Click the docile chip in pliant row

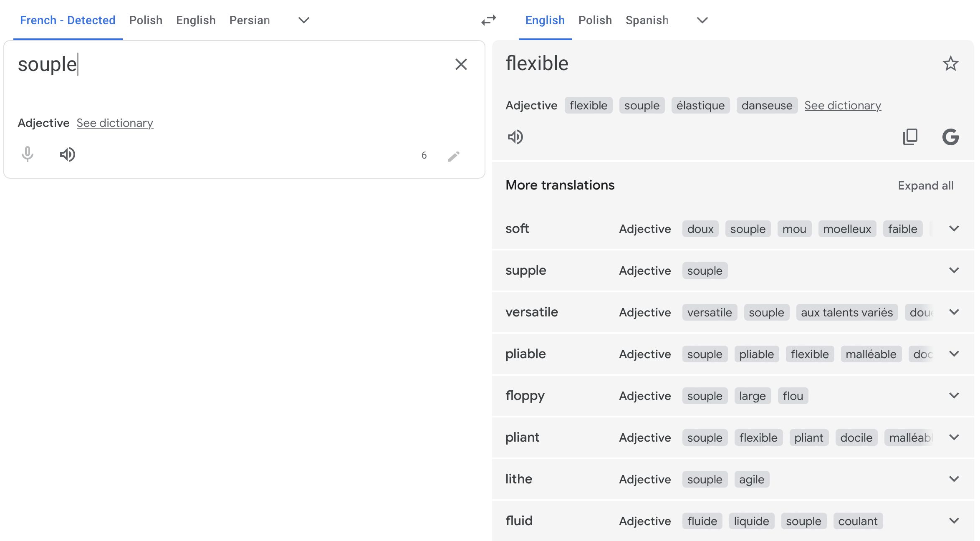coord(856,437)
